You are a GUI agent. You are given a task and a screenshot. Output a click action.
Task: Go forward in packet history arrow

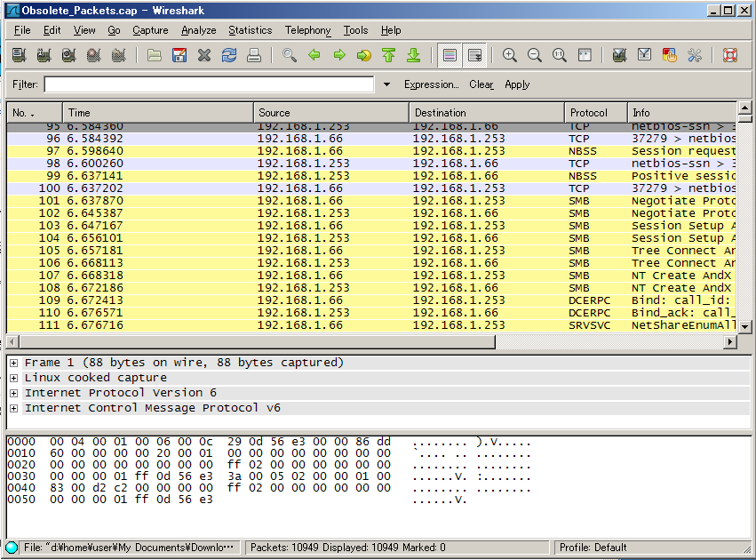pyautogui.click(x=339, y=55)
